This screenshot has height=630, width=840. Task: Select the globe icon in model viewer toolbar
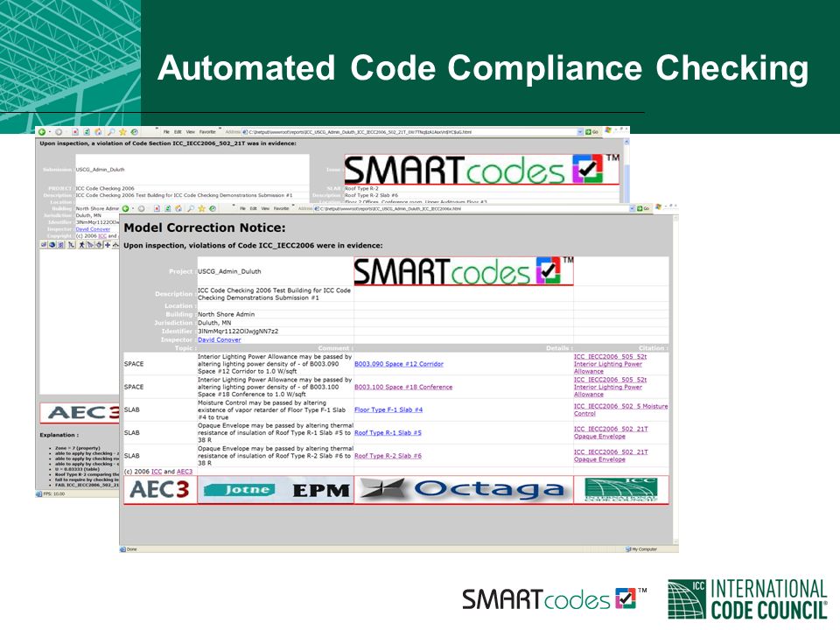point(52,245)
